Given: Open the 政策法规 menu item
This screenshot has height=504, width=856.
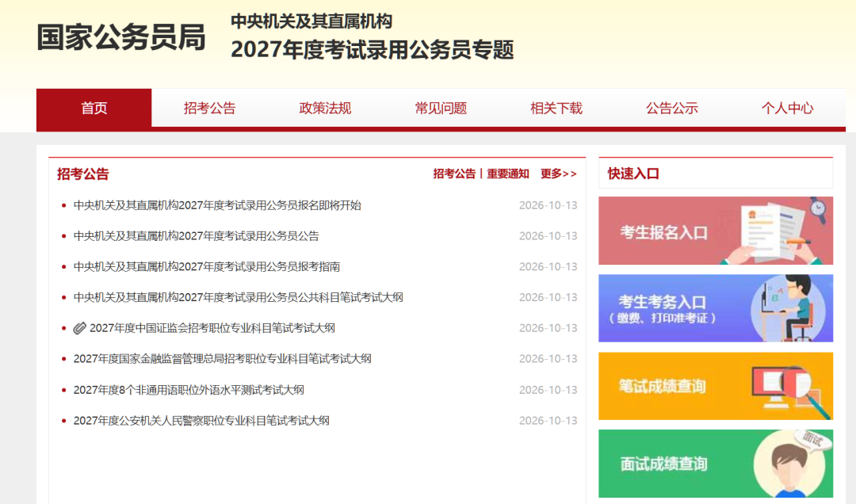Looking at the screenshot, I should tap(326, 108).
